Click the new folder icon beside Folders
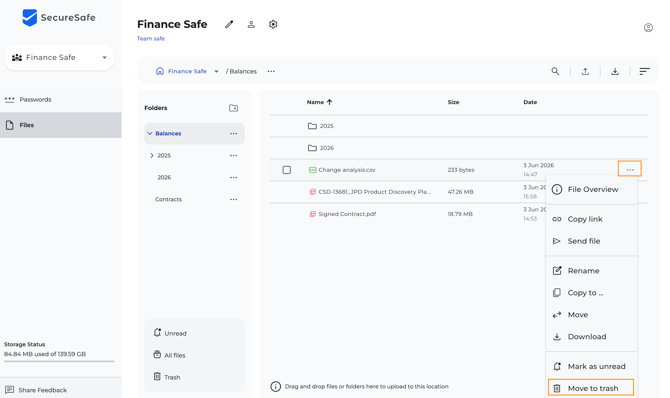670x398 pixels. pos(233,108)
